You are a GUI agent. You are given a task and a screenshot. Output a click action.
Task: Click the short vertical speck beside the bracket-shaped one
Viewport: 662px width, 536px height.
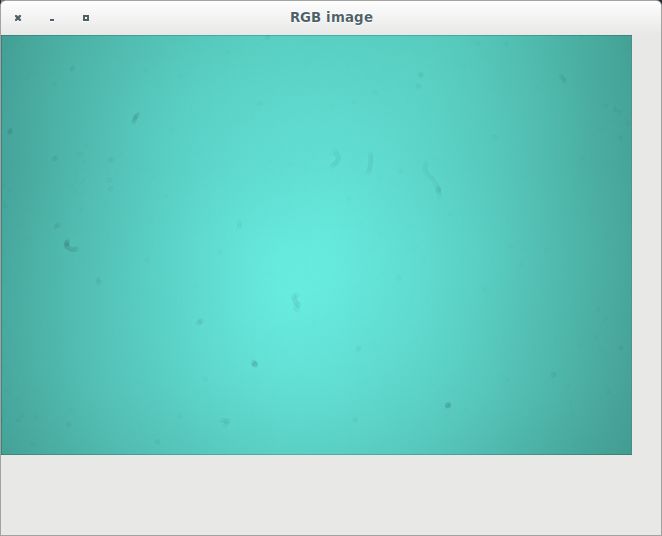pos(370,162)
